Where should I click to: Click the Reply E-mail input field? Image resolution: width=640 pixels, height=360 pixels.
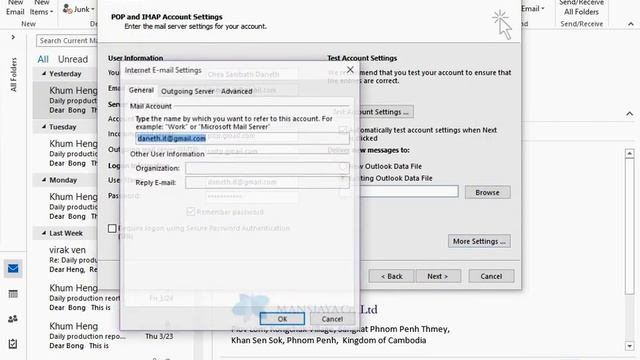click(267, 182)
